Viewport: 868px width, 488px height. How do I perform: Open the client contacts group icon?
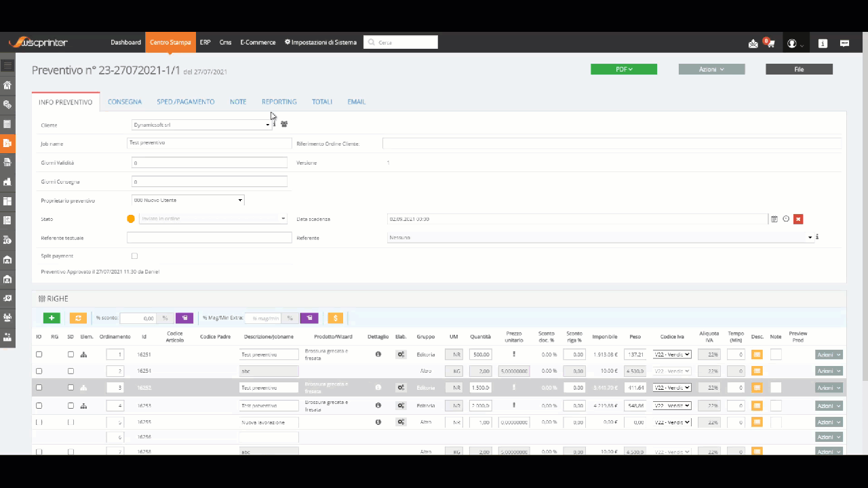284,124
